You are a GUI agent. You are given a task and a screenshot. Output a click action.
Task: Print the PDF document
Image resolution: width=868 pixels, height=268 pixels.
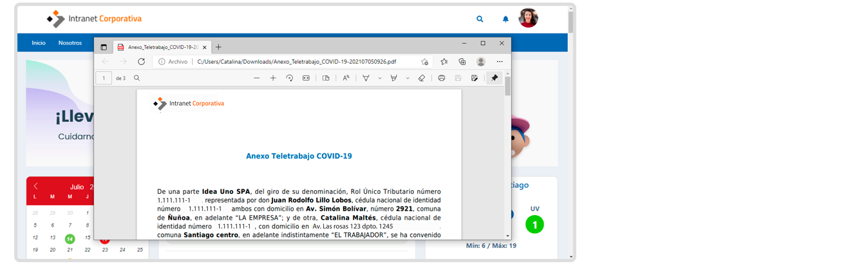(x=442, y=78)
